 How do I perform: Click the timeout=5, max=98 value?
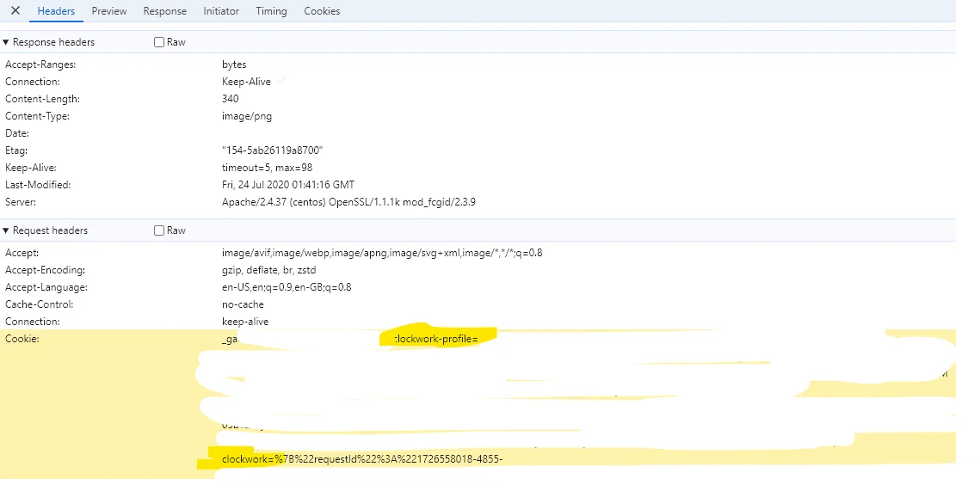(267, 168)
